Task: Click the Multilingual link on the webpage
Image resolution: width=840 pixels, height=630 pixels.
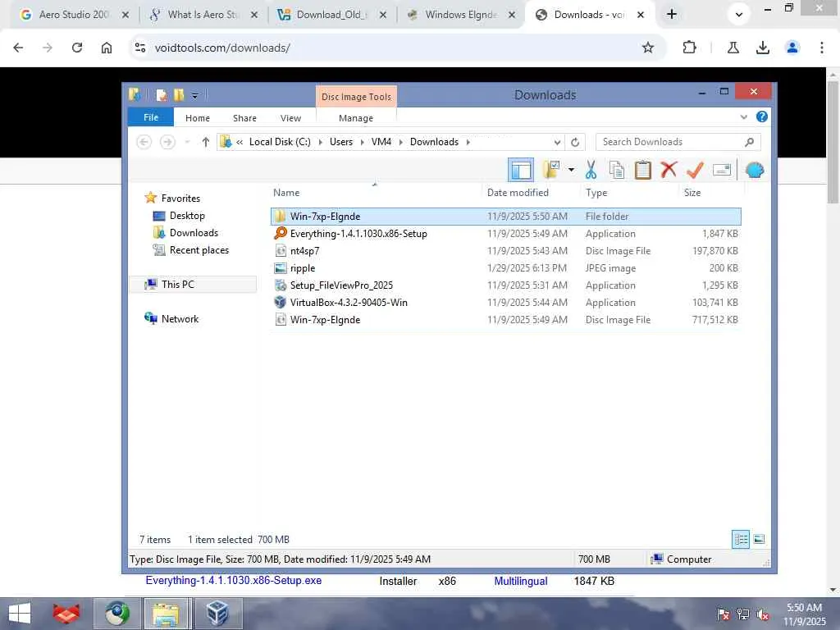Action: pyautogui.click(x=521, y=581)
